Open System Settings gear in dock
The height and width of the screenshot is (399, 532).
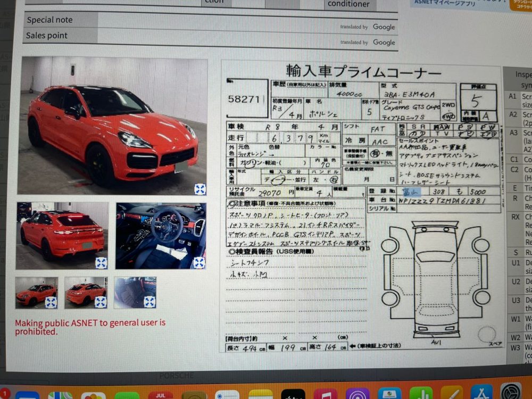tap(511, 393)
